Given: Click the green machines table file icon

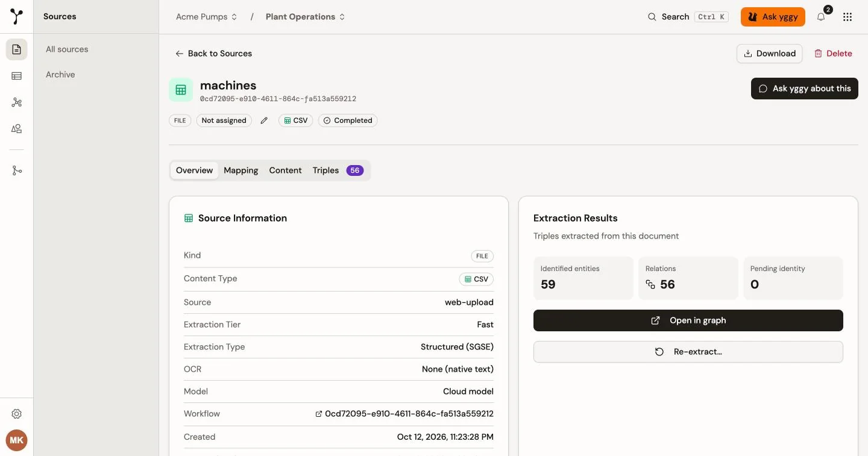Looking at the screenshot, I should point(181,90).
